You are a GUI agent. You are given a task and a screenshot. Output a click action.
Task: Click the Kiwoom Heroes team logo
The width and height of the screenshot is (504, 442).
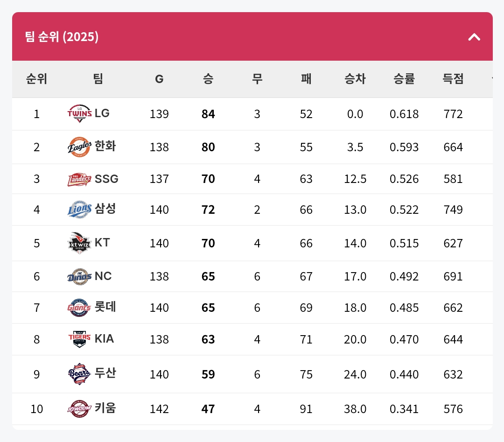tap(79, 409)
